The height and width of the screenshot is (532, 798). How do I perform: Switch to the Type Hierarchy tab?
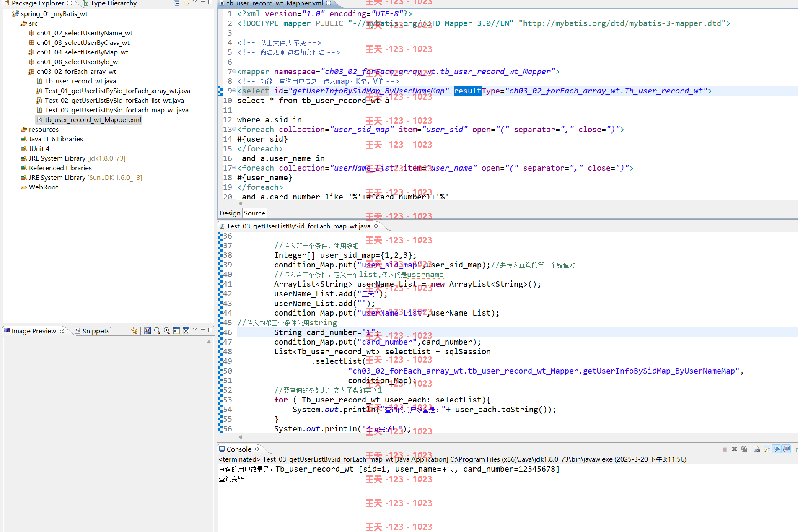pos(109,3)
